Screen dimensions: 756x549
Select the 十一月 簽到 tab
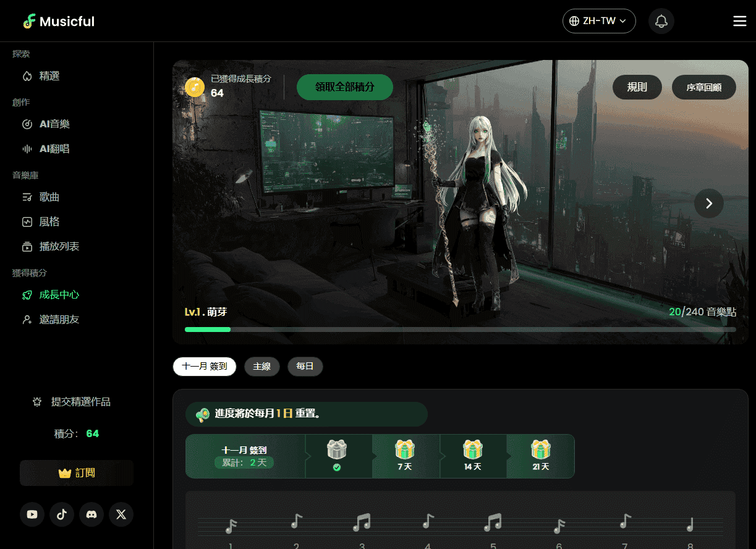205,367
